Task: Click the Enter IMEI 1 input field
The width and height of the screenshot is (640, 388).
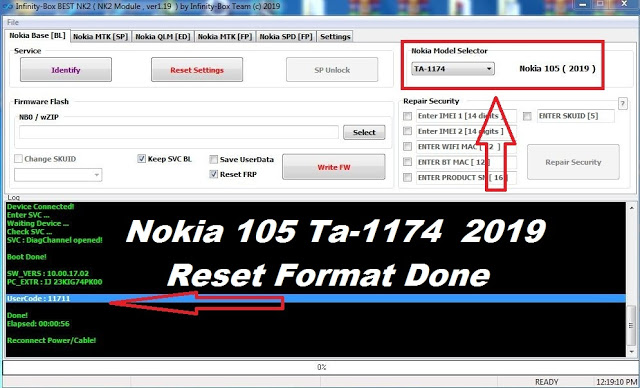Action: click(x=466, y=116)
